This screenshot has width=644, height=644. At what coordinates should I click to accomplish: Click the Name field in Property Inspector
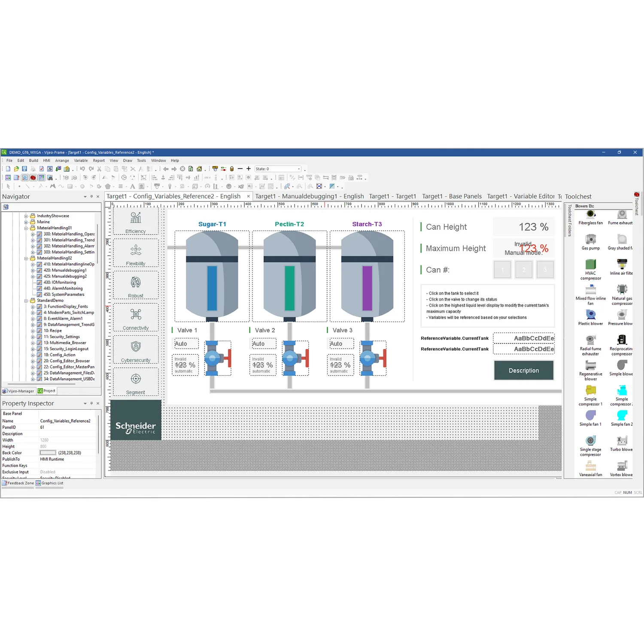coord(67,421)
